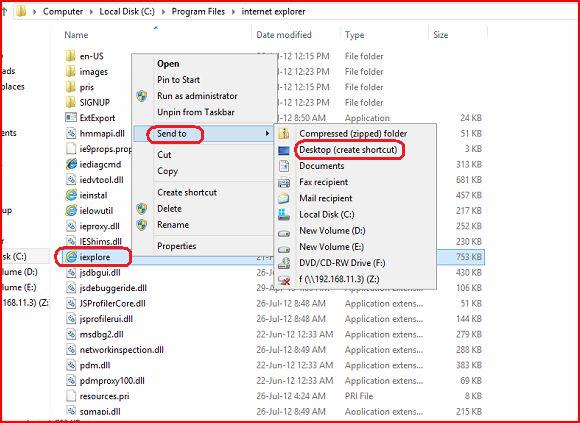
Task: Click the ie9props file icon
Action: click(x=71, y=149)
